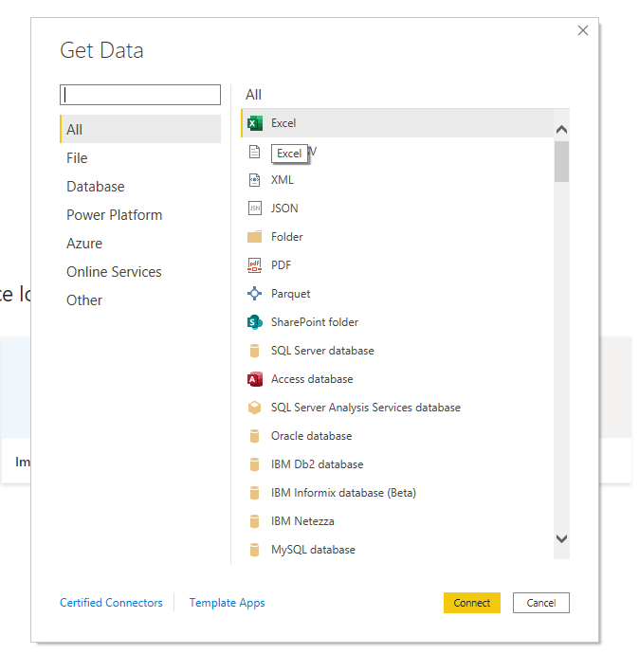Select IBM Informix database (Beta) label
The height and width of the screenshot is (672, 639).
click(343, 493)
